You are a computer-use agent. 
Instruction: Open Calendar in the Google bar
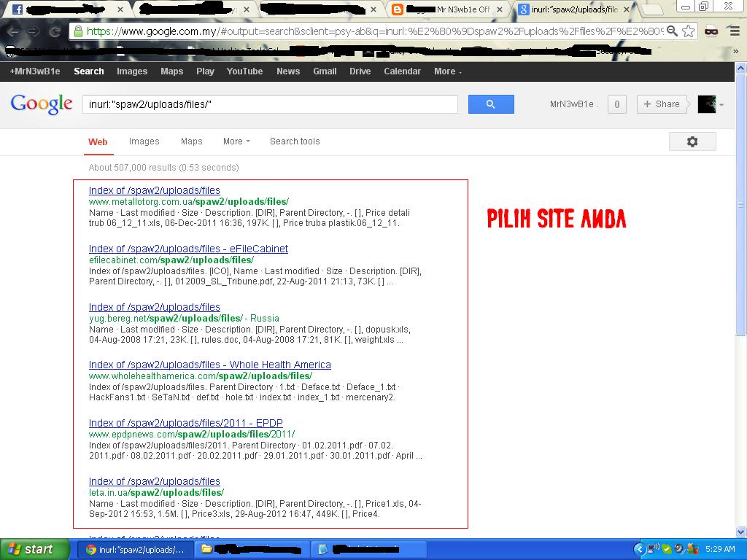point(403,71)
